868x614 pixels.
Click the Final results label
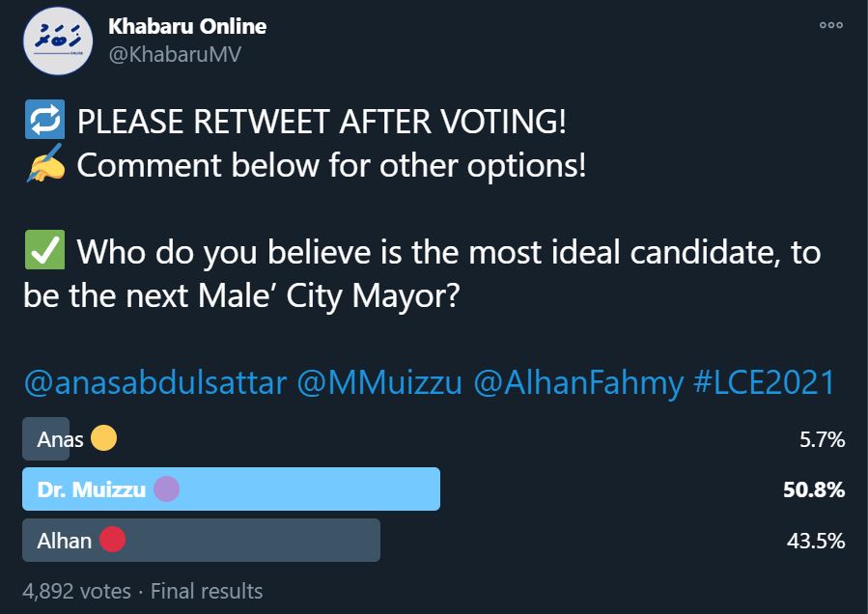click(x=207, y=590)
